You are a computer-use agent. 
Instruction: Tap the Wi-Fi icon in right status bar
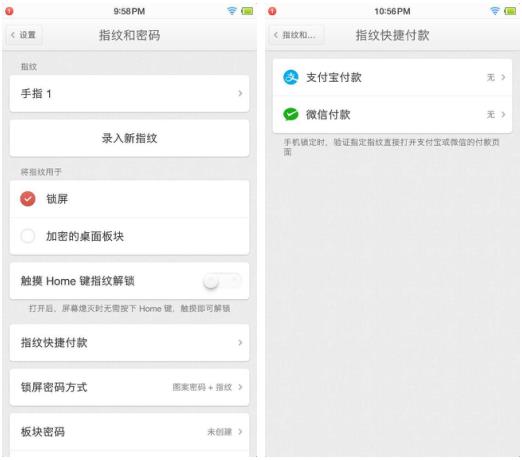pos(495,11)
